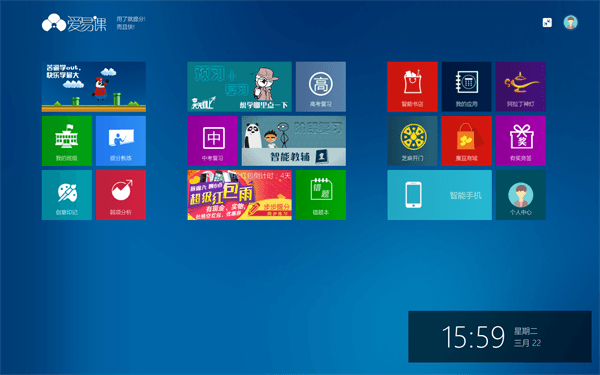Open the 智能手机 smartphone tile
The image size is (600, 375).
click(x=440, y=195)
